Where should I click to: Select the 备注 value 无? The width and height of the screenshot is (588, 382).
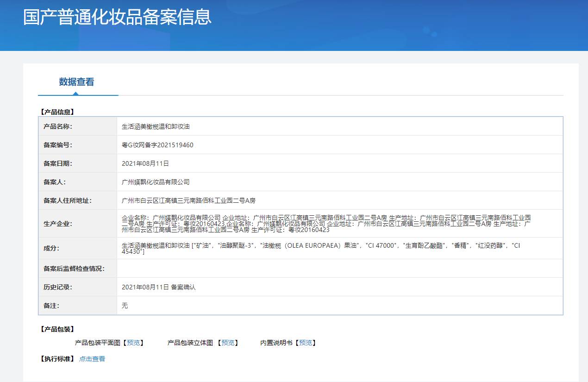pyautogui.click(x=125, y=306)
